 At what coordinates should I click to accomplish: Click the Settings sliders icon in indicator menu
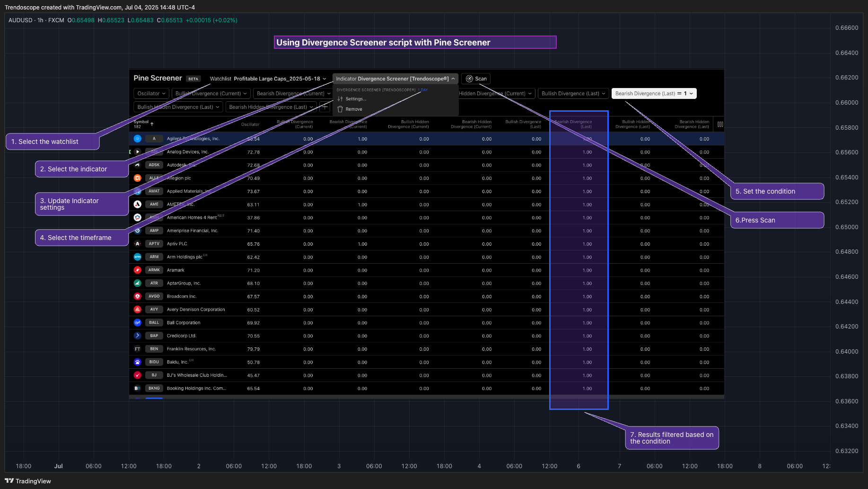click(340, 99)
